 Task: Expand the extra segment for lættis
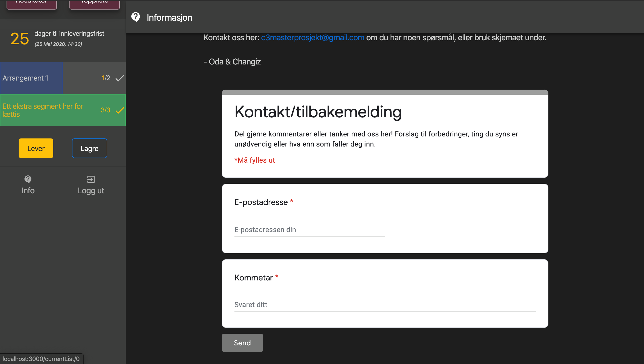tap(62, 110)
